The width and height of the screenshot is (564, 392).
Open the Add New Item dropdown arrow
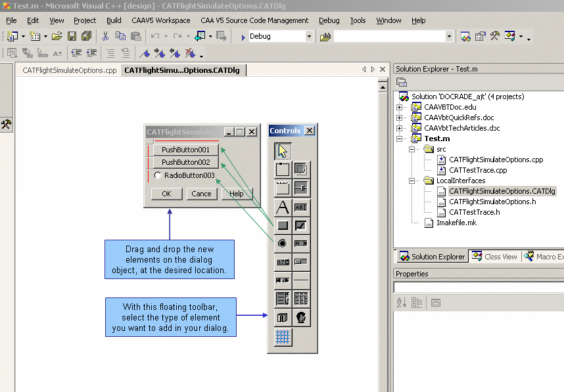click(45, 36)
